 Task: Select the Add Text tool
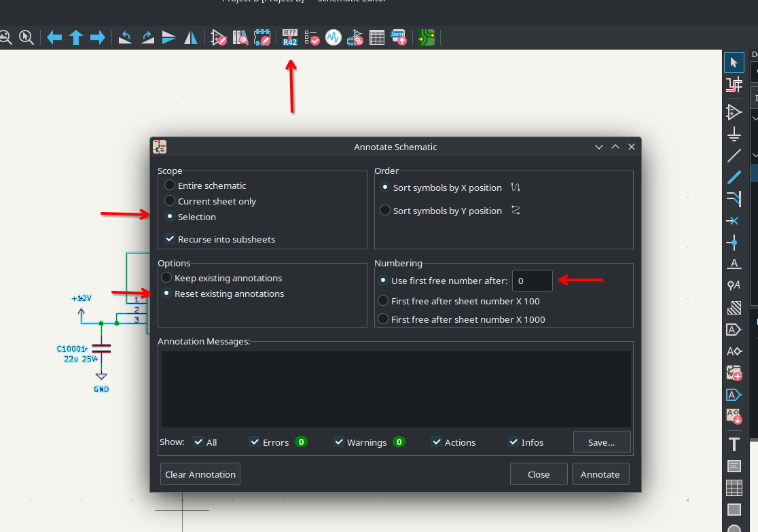tap(734, 444)
